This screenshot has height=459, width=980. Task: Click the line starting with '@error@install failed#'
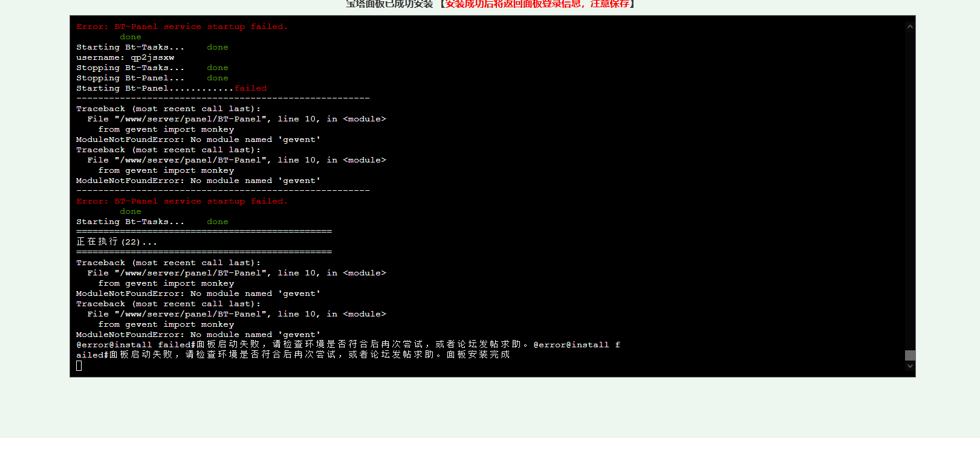click(348, 344)
